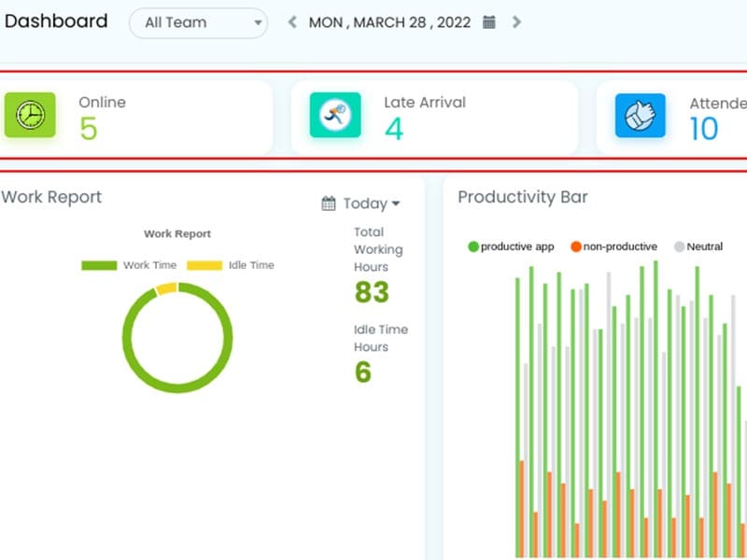Click the green clock Online icon
The image size is (747, 560).
click(30, 115)
